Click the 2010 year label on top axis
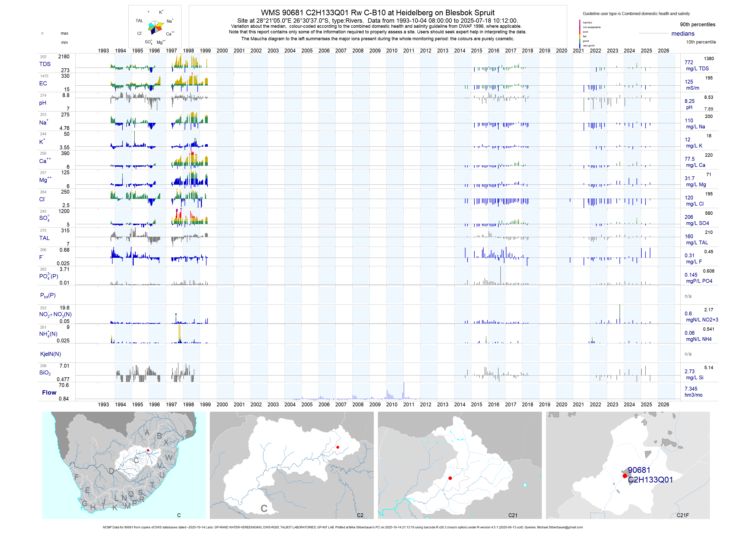 pyautogui.click(x=392, y=50)
